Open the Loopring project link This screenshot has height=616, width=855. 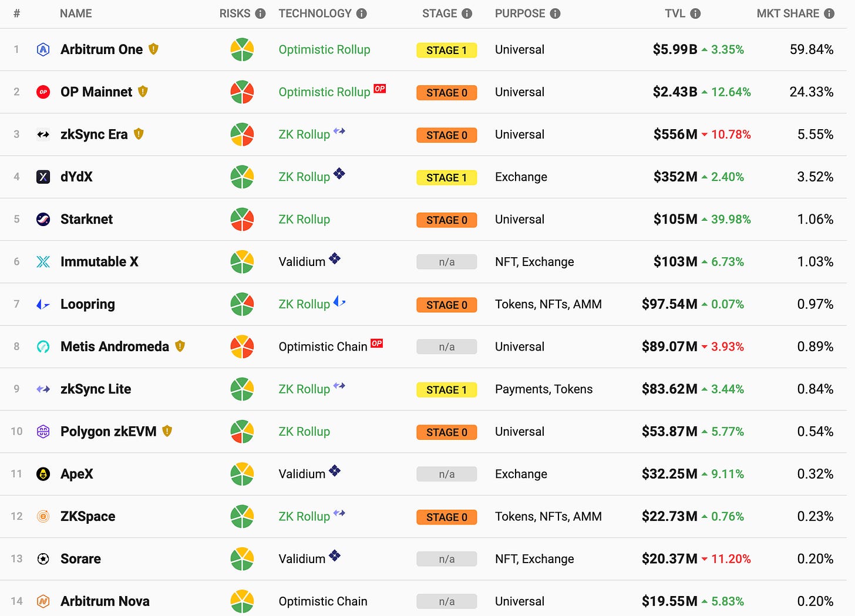point(87,304)
